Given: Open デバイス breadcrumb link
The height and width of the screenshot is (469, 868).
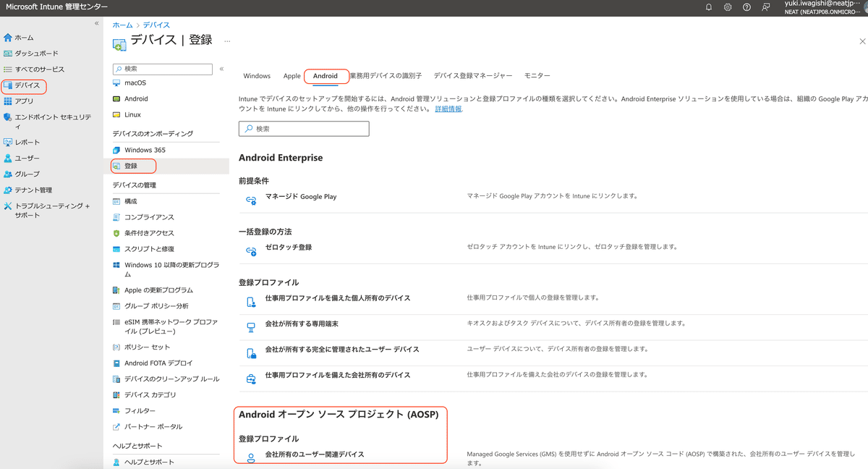Looking at the screenshot, I should click(156, 25).
